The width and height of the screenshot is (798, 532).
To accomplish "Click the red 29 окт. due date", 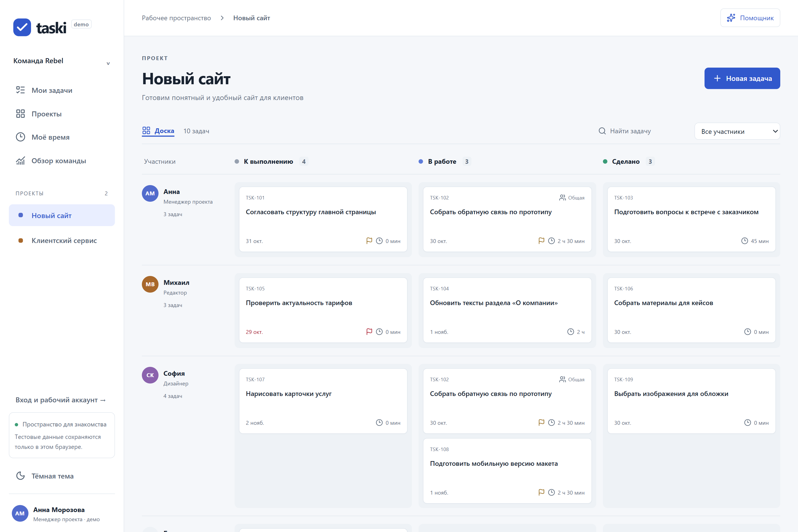I will coord(254,332).
